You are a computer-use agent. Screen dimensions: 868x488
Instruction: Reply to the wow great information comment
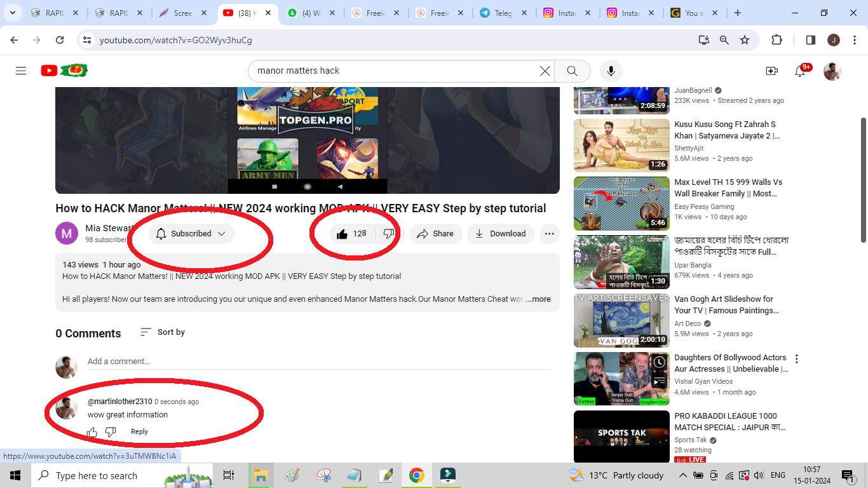139,432
